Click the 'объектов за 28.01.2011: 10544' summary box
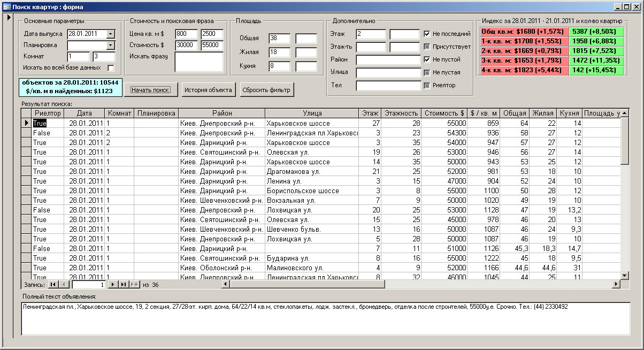 71,87
